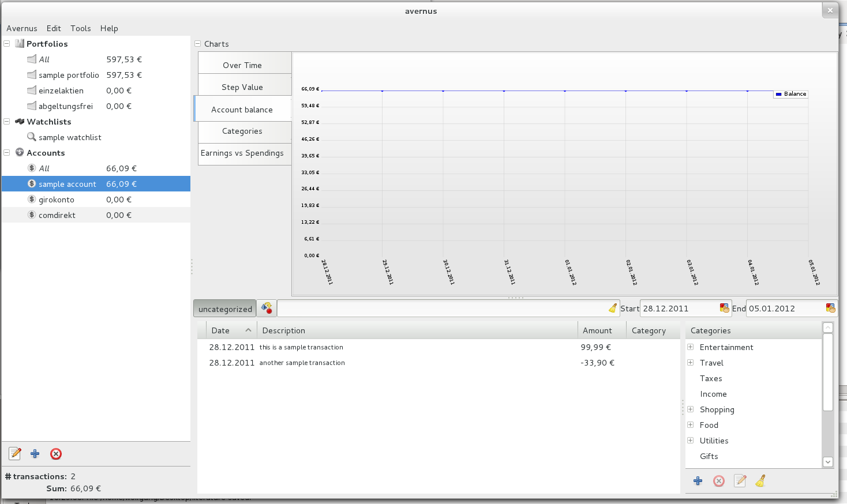This screenshot has width=847, height=504.
Task: Clear the search field using its broom icon
Action: click(612, 309)
